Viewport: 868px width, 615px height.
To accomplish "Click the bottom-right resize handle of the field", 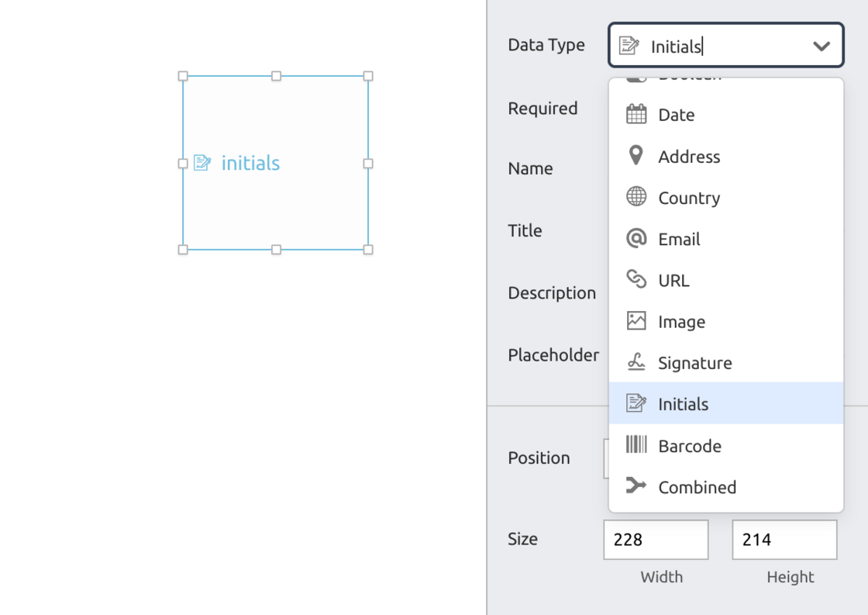I will [x=368, y=250].
